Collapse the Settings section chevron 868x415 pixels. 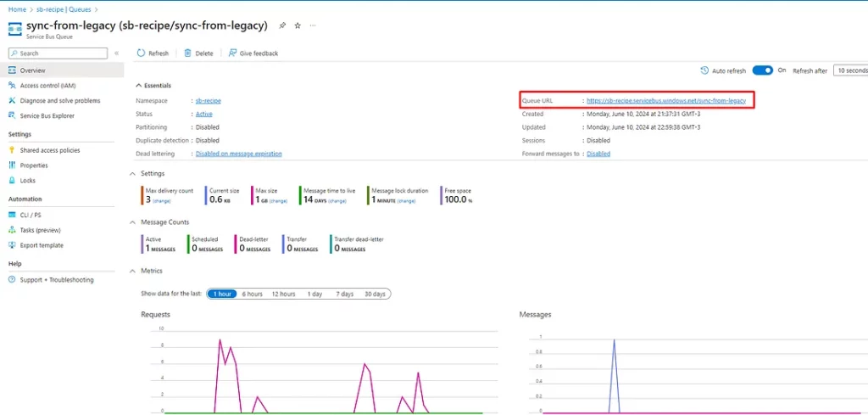point(132,173)
